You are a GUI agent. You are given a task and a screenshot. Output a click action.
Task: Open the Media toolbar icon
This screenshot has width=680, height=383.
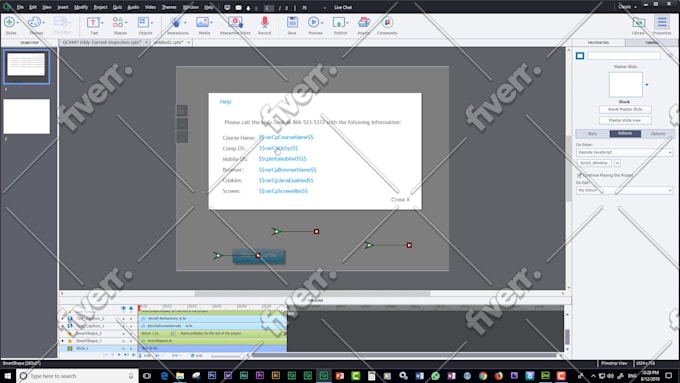202,22
